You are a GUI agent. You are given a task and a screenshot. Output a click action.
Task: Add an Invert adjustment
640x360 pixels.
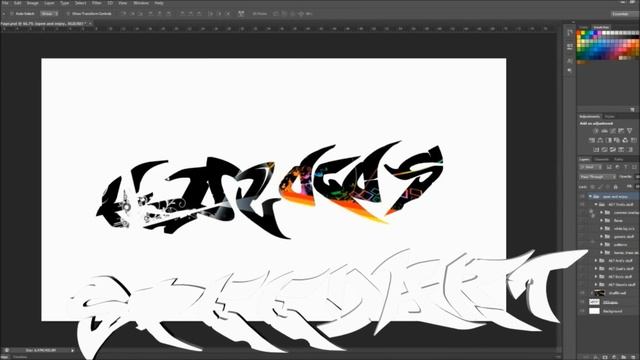596,149
